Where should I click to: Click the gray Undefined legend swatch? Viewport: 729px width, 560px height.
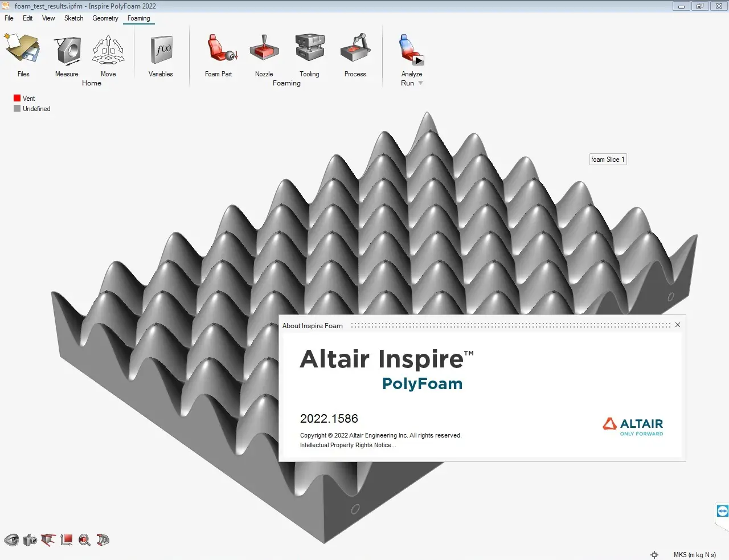click(17, 108)
